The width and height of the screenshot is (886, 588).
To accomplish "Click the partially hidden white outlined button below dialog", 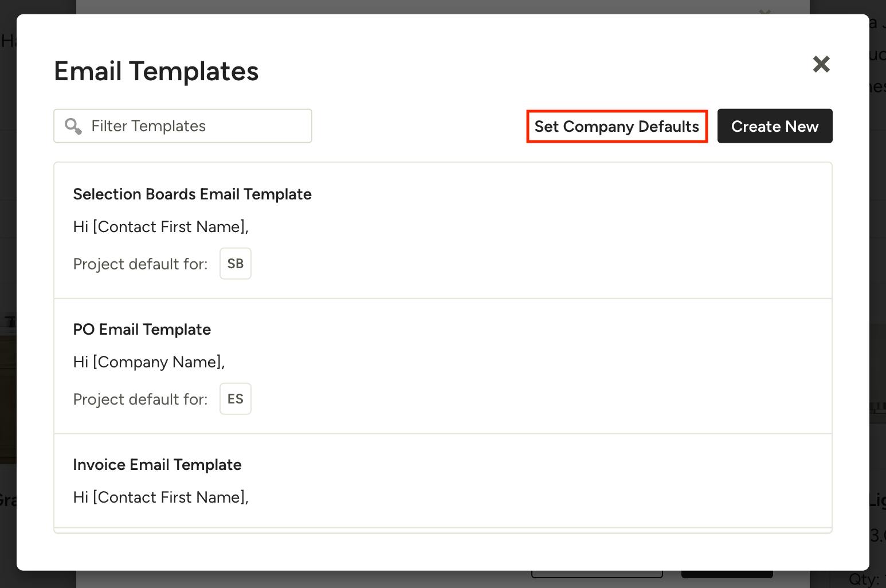I will coord(597,574).
